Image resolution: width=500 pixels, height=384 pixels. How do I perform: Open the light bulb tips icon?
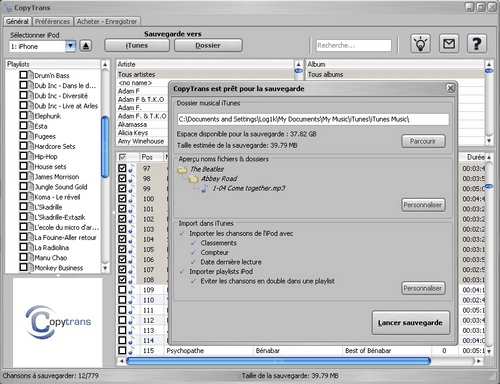pos(421,44)
